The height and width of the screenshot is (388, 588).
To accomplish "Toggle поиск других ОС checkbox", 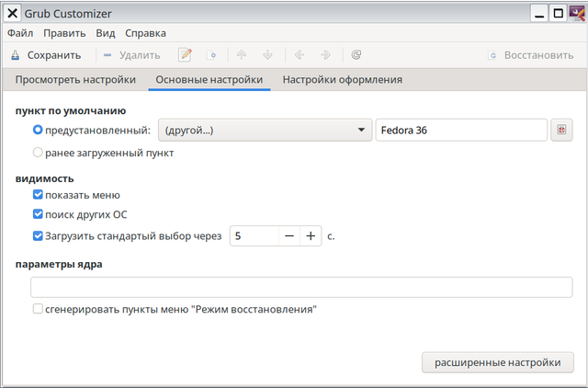I will coord(38,214).
